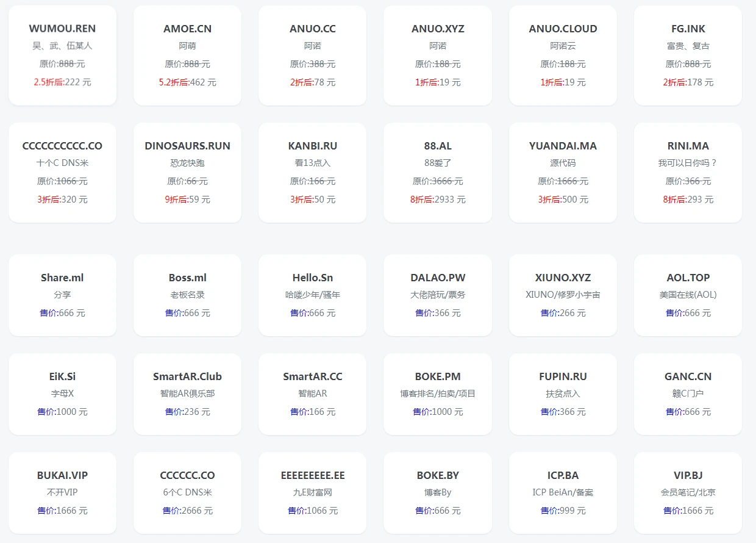Click the YUANDAI.MA domain card
This screenshot has height=543, width=756.
pyautogui.click(x=563, y=173)
